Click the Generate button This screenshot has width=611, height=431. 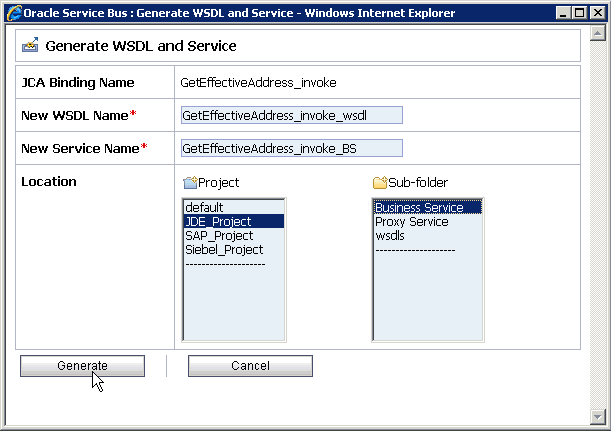(82, 366)
